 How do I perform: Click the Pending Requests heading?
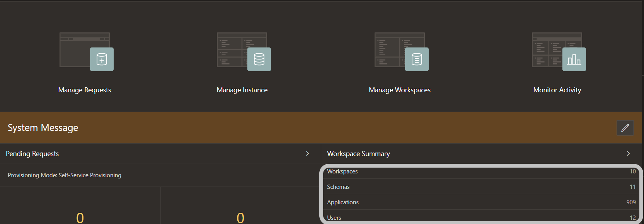(x=32, y=154)
